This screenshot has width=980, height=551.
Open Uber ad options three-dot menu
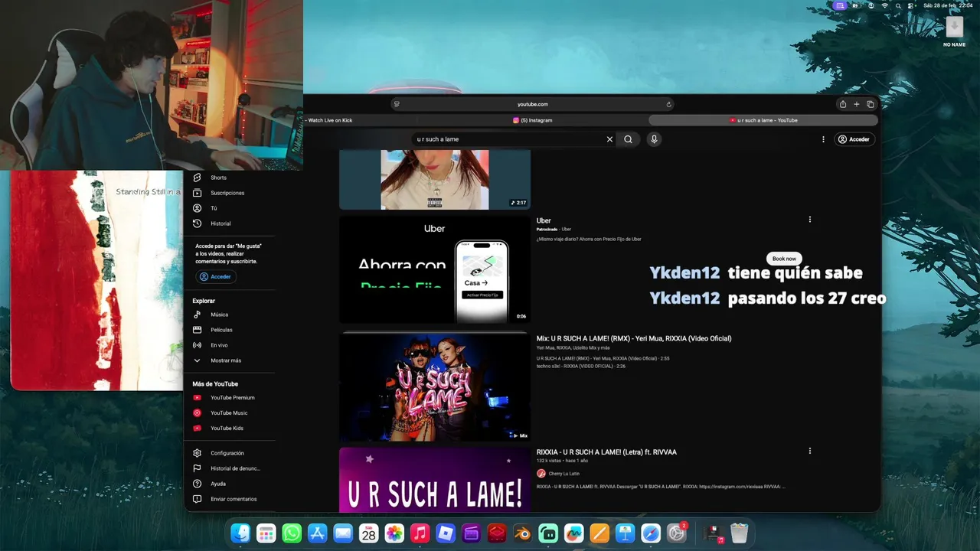tap(809, 220)
